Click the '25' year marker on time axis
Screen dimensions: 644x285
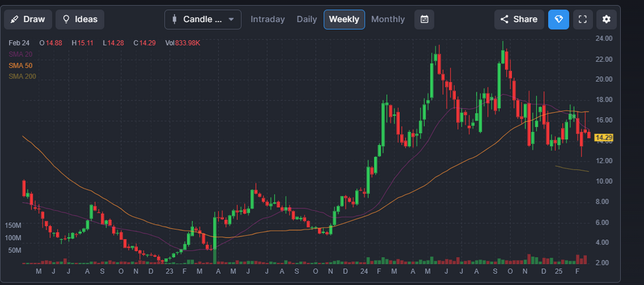pos(558,271)
